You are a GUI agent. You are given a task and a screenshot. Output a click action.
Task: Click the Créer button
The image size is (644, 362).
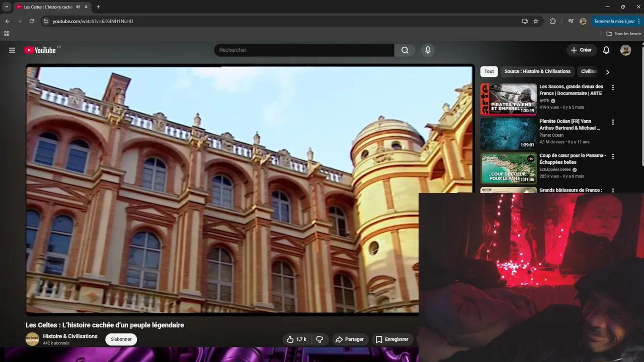click(x=581, y=50)
